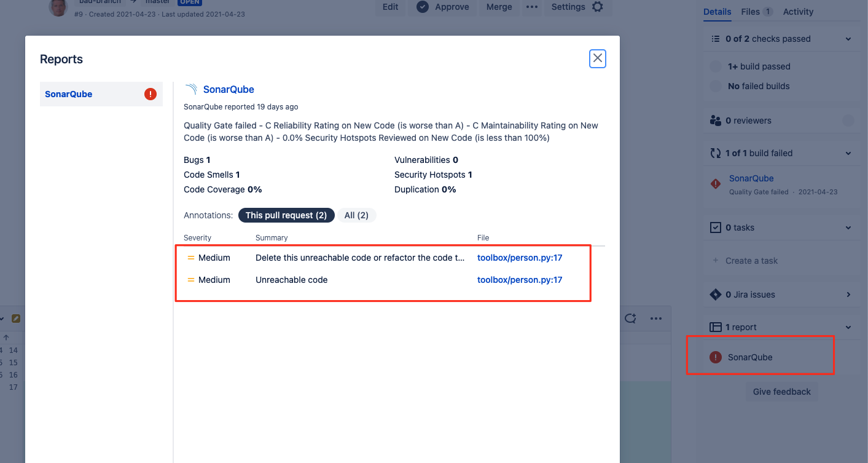Switch to the Details tab
Screen dimensions: 868x463
[717, 12]
